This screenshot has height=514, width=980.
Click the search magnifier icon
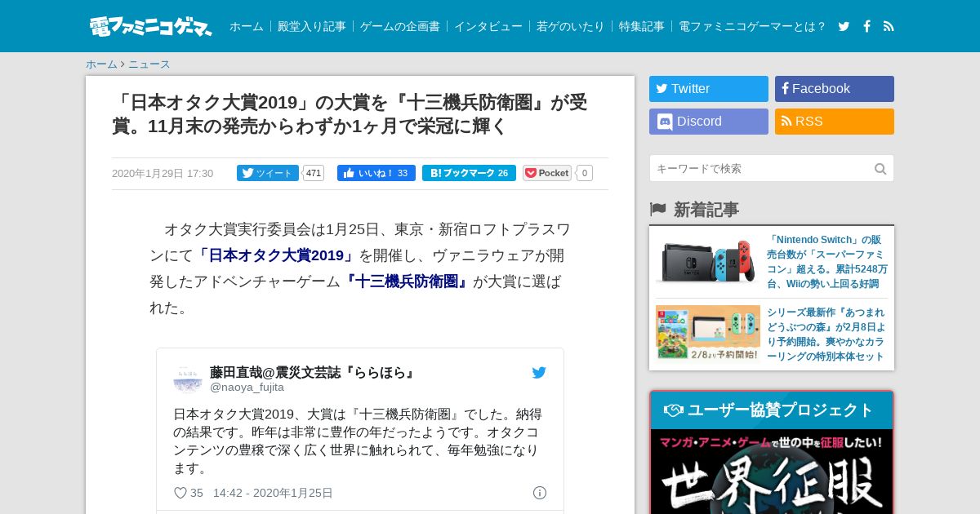pyautogui.click(x=880, y=169)
